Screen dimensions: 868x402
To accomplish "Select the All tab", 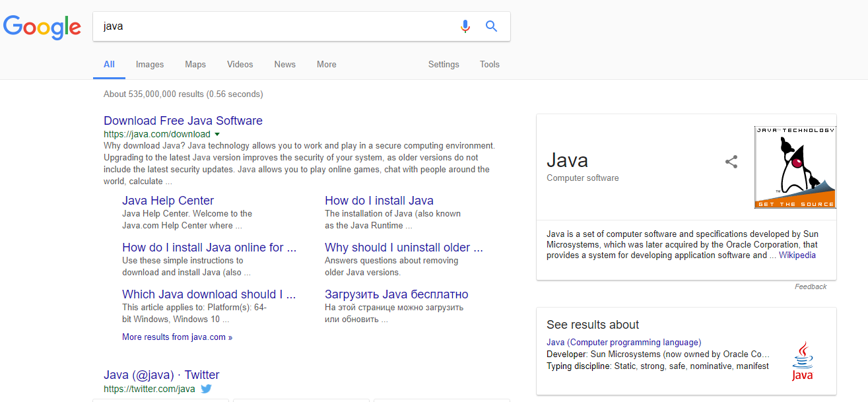I will pos(109,65).
